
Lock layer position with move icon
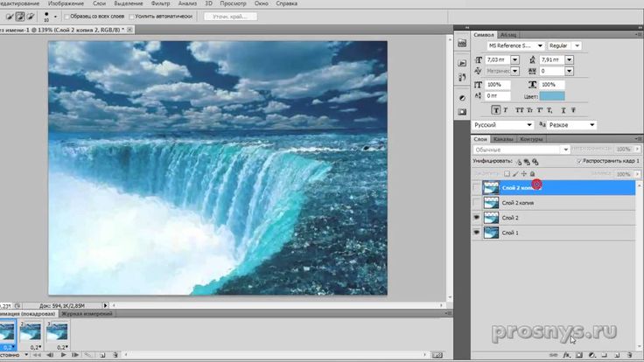(523, 174)
